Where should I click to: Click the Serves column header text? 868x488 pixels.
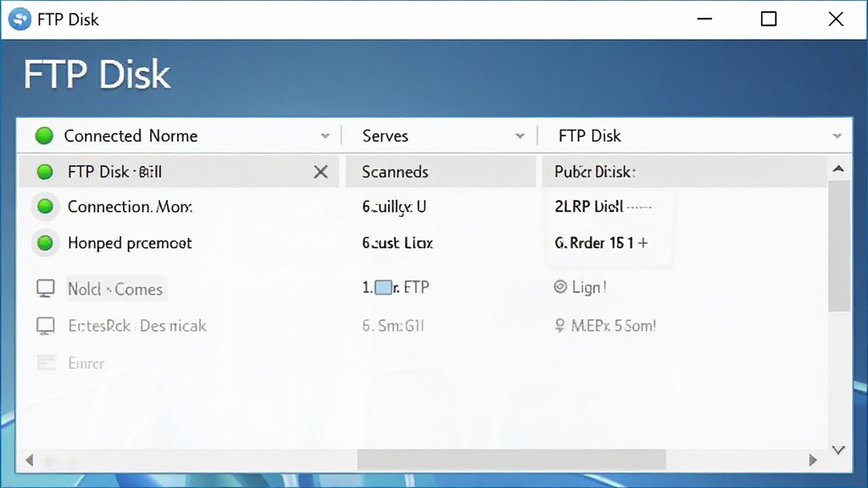(x=386, y=136)
